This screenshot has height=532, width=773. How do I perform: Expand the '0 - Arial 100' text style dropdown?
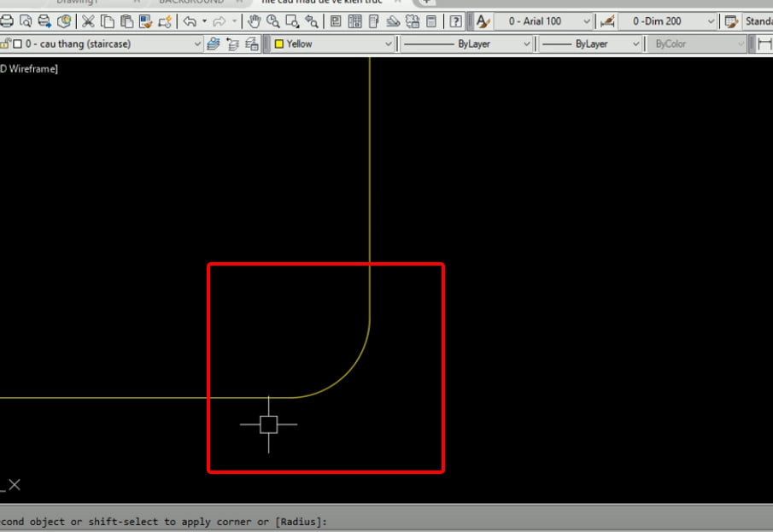tap(586, 21)
